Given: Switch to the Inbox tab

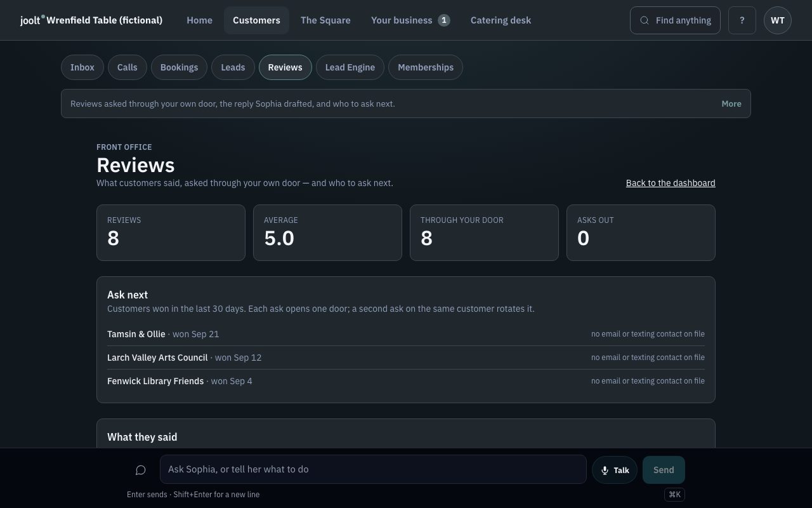Looking at the screenshot, I should point(82,67).
